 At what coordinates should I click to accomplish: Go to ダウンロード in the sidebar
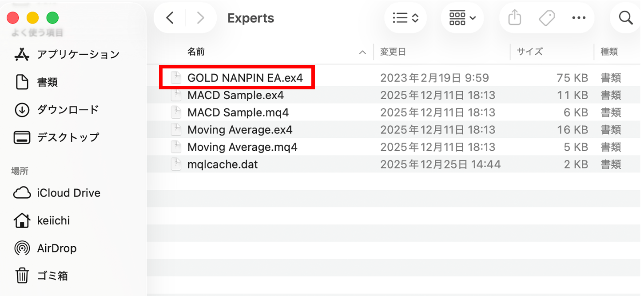pos(68,110)
